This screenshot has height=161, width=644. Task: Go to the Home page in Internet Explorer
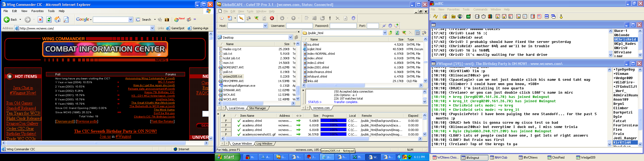(x=57, y=19)
